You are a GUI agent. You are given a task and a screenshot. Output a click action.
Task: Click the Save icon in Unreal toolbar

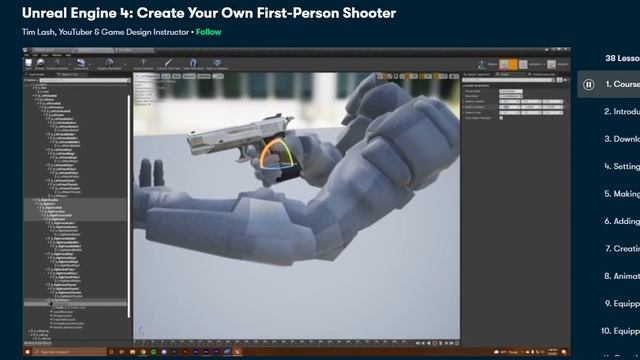click(29, 63)
